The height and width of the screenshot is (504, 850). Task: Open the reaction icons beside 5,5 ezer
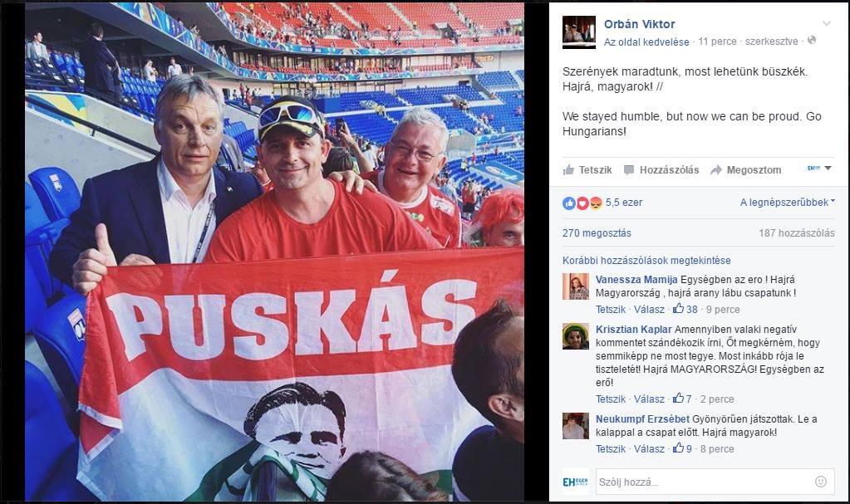(x=582, y=203)
